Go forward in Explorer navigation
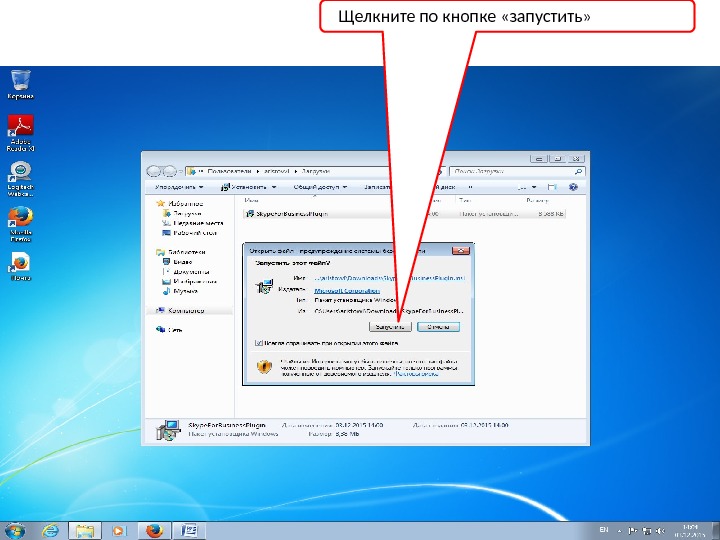This screenshot has width=720, height=540. [x=169, y=171]
